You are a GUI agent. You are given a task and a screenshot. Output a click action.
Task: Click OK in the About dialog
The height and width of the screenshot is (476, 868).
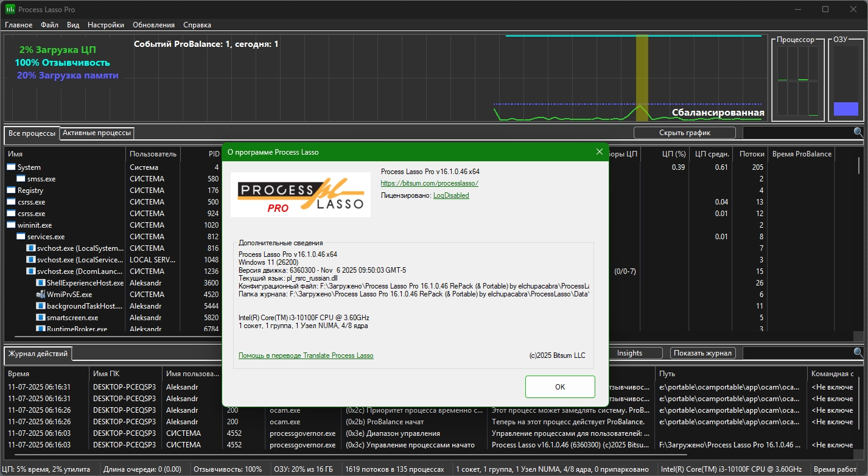tap(560, 387)
